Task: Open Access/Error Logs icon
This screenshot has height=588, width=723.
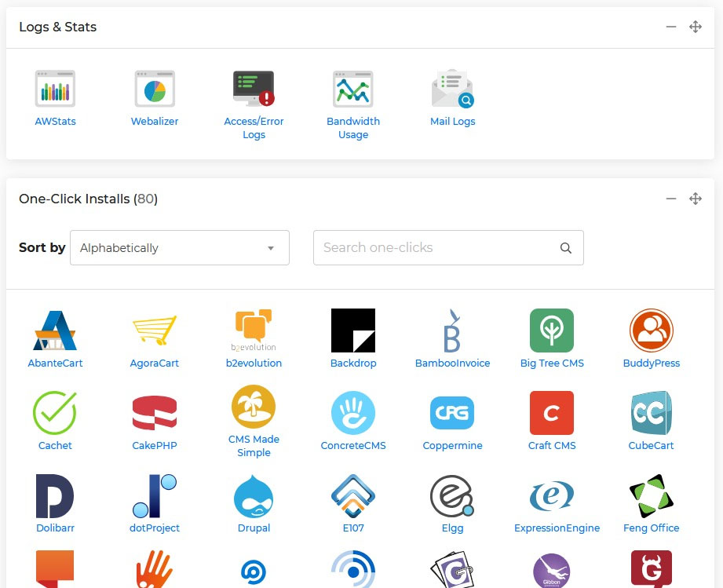Action: [x=254, y=89]
